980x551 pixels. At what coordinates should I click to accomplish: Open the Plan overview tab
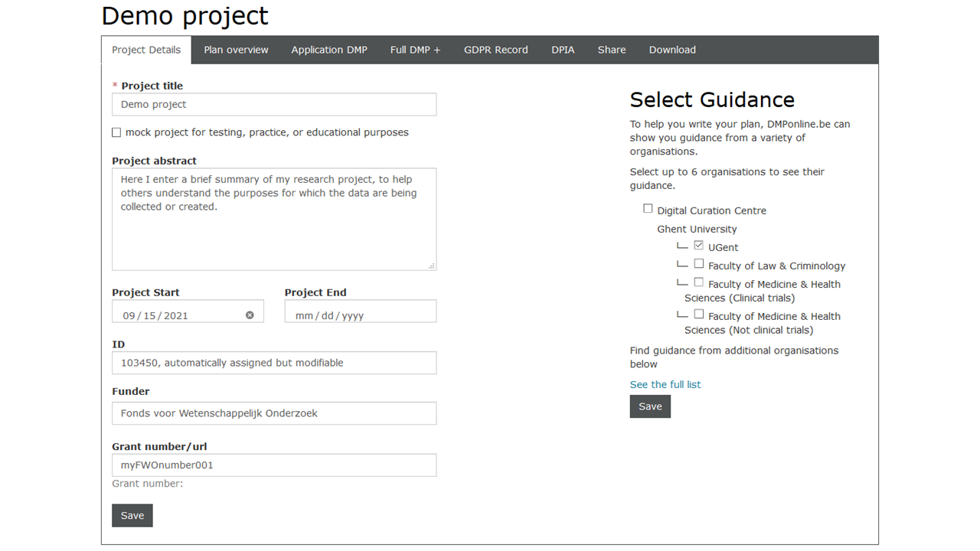tap(236, 50)
